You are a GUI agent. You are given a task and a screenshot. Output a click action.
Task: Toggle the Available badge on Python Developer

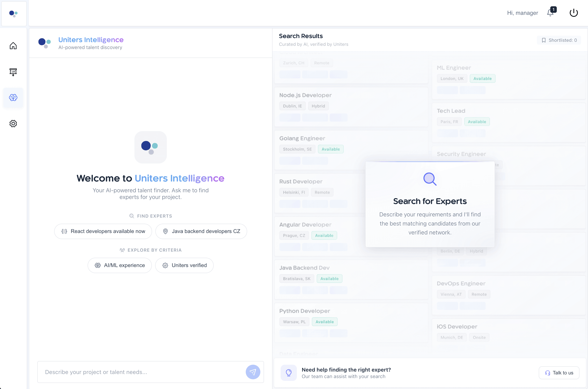point(324,322)
